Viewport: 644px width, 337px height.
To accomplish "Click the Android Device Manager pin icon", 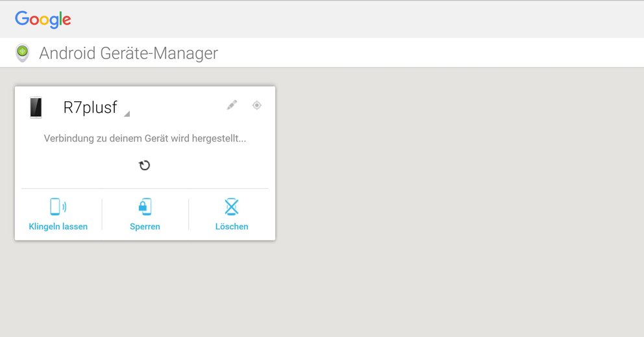I will click(23, 53).
